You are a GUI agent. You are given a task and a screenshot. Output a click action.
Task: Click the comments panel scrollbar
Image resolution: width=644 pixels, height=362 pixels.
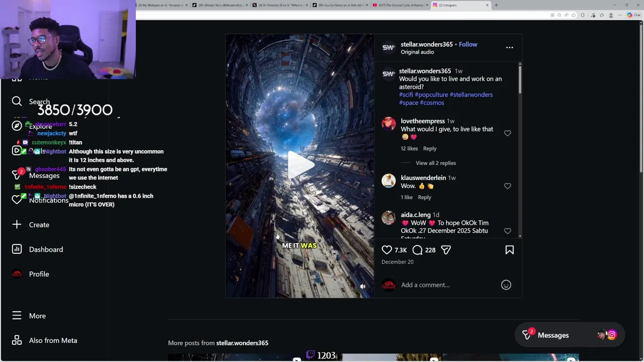[x=520, y=79]
